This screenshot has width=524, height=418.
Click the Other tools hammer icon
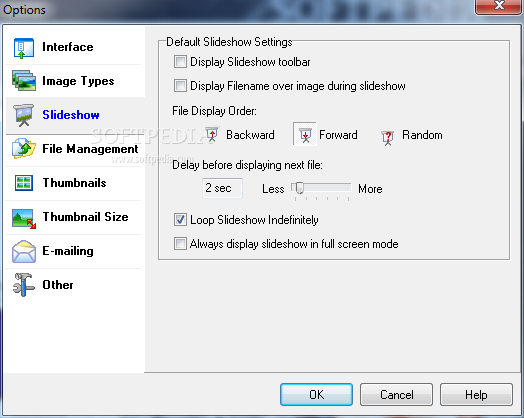point(23,285)
